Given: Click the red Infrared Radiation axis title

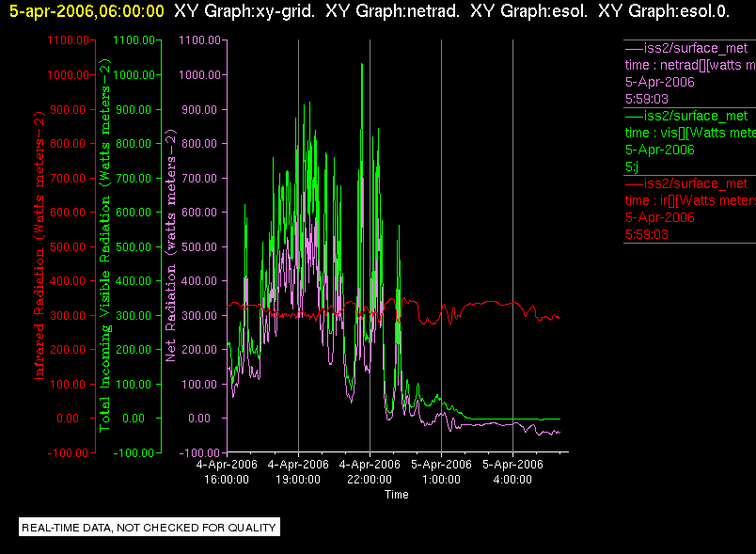Looking at the screenshot, I should tap(39, 245).
